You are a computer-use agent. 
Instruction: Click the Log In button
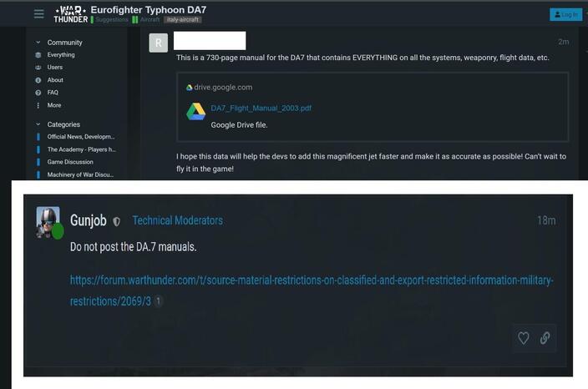(x=566, y=15)
